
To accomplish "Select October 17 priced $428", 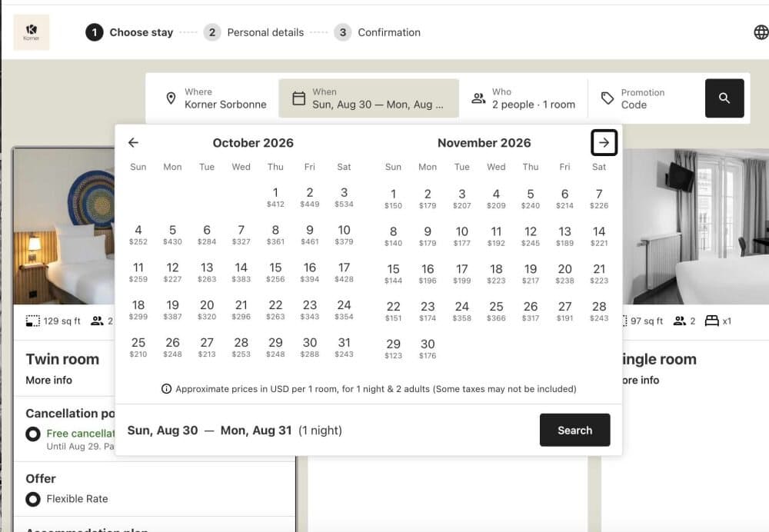I will click(x=345, y=272).
